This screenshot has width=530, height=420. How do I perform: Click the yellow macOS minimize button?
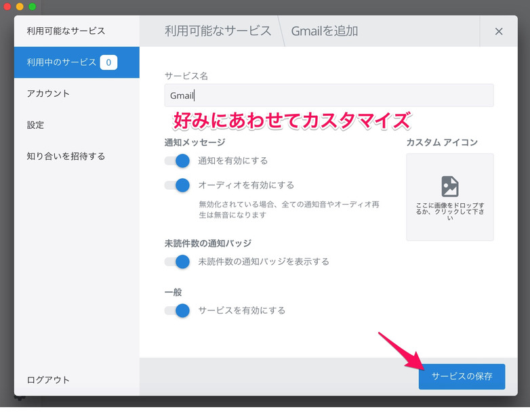click(x=20, y=6)
